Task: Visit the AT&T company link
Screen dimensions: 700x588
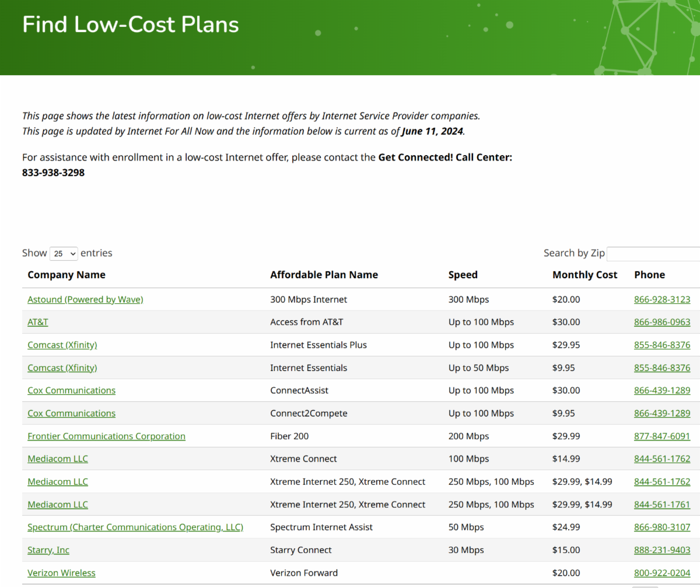Action: [38, 322]
